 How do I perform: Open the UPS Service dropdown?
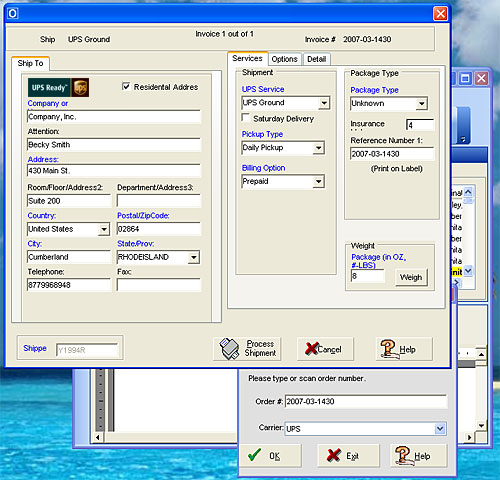[324, 103]
